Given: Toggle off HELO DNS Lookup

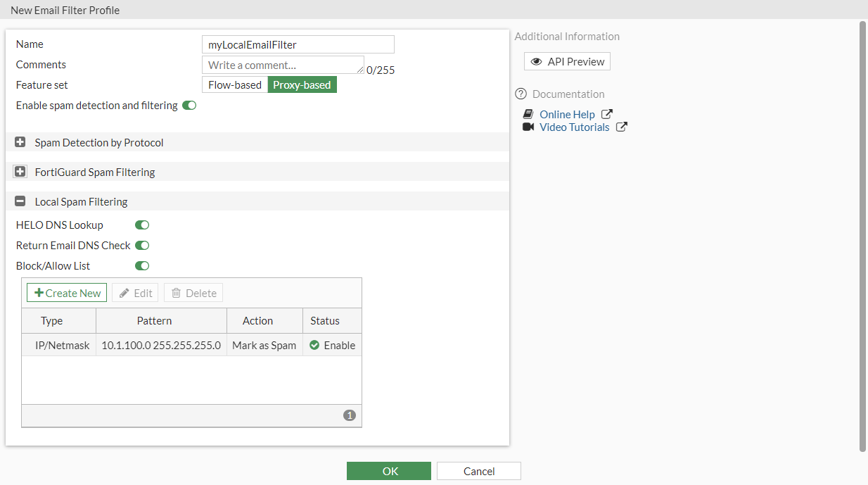Looking at the screenshot, I should [141, 225].
